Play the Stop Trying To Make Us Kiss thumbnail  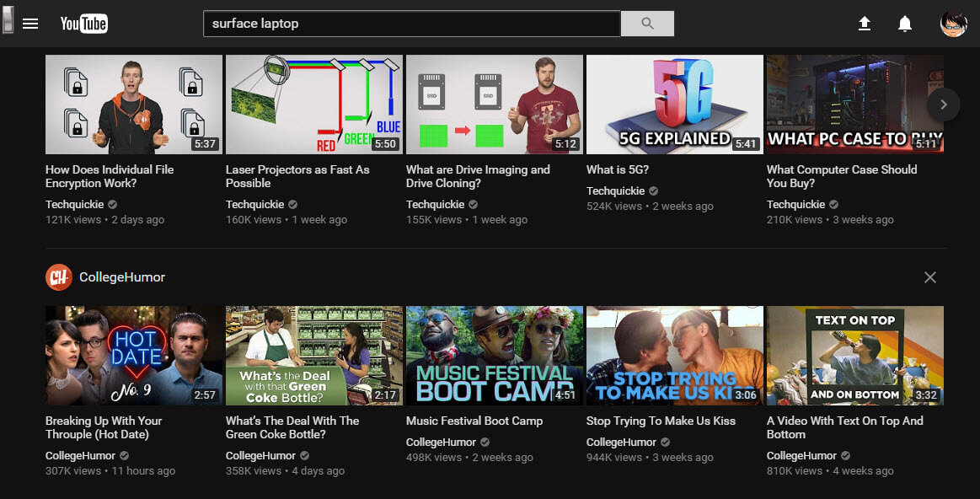tap(674, 355)
